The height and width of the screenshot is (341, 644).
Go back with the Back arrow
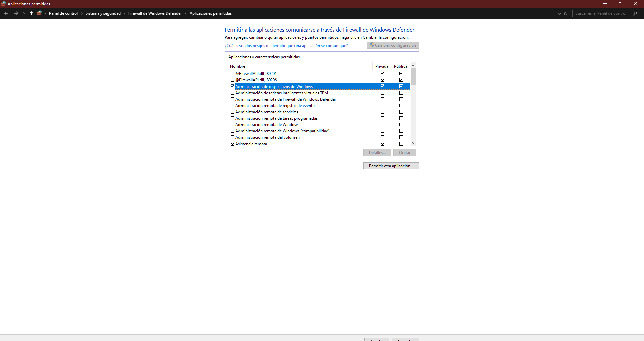(x=6, y=13)
